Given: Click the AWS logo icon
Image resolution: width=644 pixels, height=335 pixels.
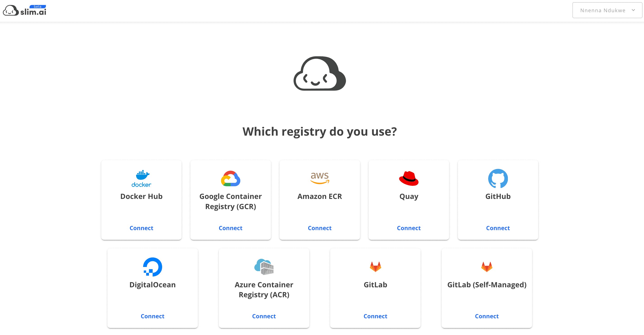Looking at the screenshot, I should [320, 178].
